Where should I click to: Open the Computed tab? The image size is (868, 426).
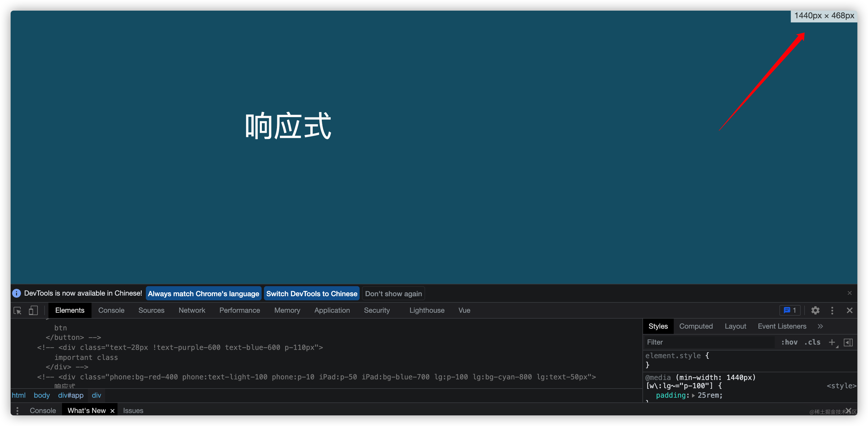pyautogui.click(x=696, y=326)
